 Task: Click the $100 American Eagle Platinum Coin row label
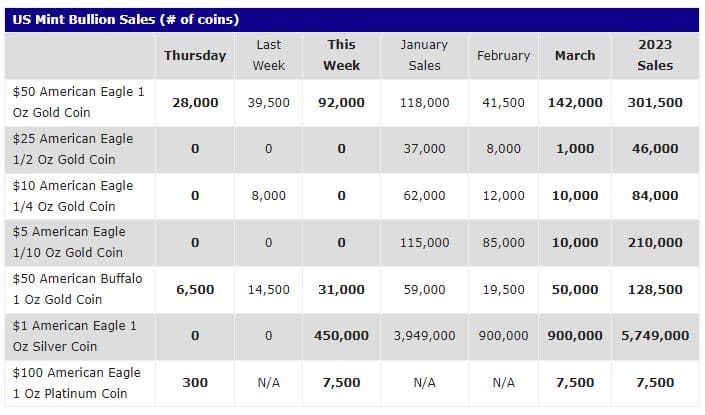78,383
